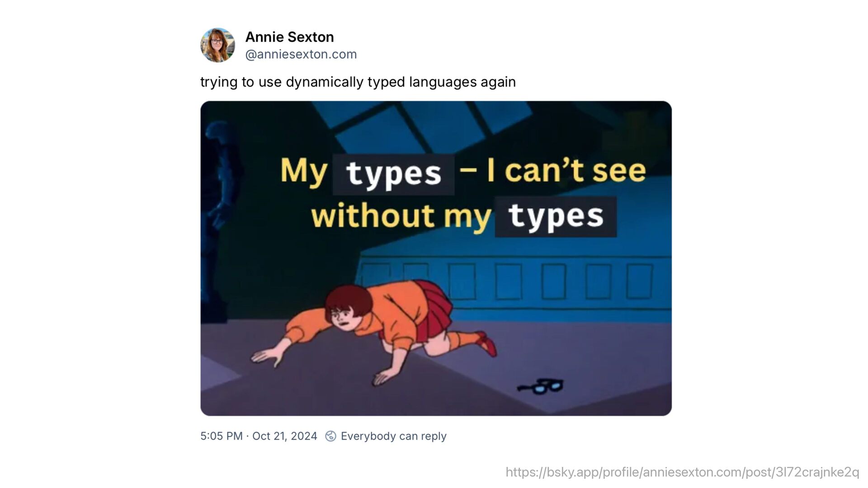Click the yellow 'My' caption word
The height and width of the screenshot is (488, 868).
tap(304, 171)
